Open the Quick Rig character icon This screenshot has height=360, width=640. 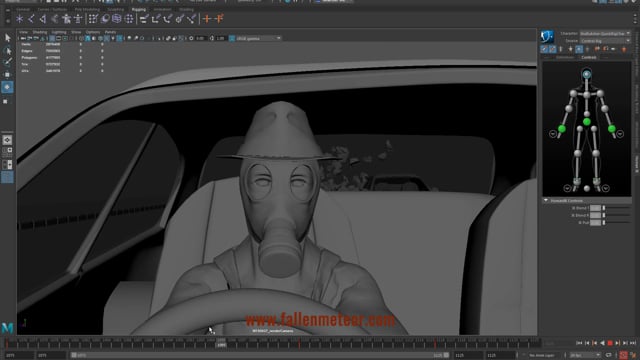click(66, 19)
